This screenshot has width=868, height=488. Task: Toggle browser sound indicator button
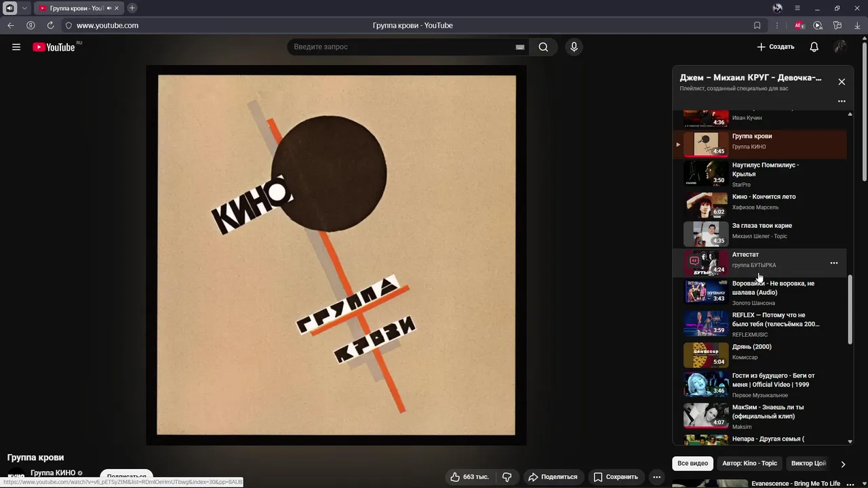[x=9, y=8]
